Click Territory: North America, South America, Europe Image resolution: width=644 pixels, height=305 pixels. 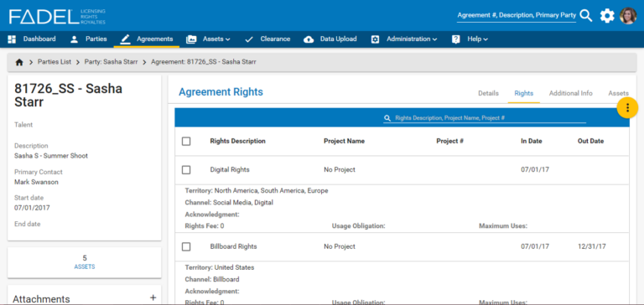click(257, 191)
